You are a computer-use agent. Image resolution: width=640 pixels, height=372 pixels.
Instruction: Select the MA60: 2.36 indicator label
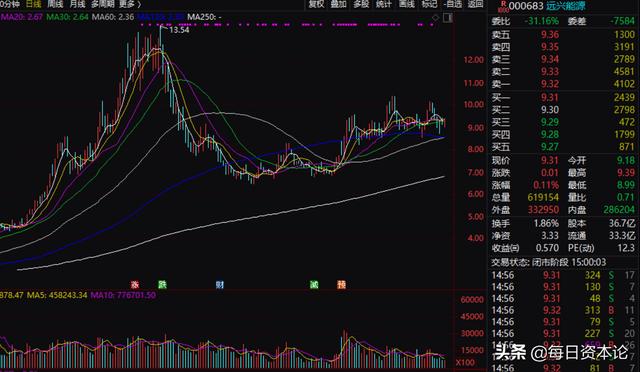pos(113,17)
